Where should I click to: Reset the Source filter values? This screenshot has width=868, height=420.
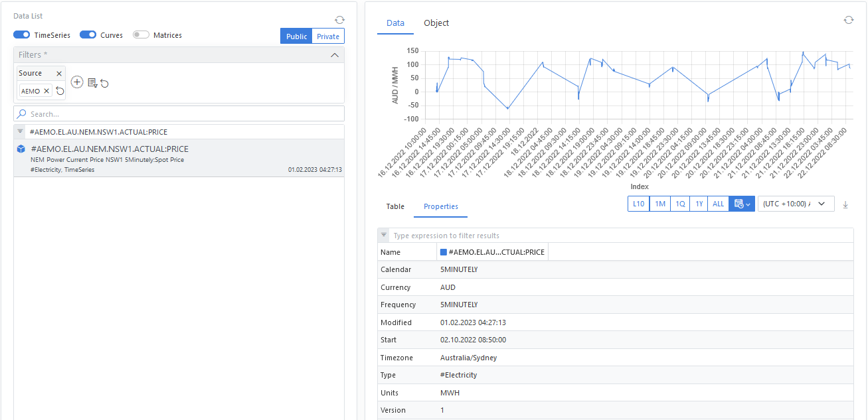[x=60, y=91]
